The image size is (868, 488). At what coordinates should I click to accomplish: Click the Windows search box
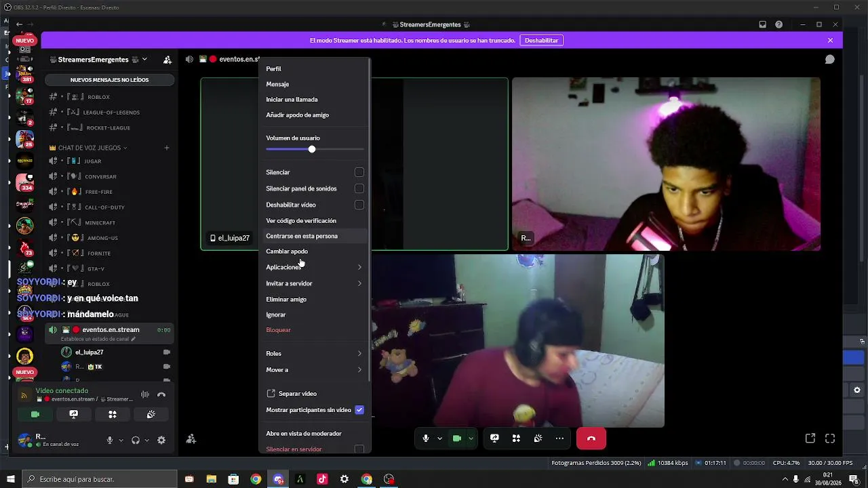[x=99, y=479]
